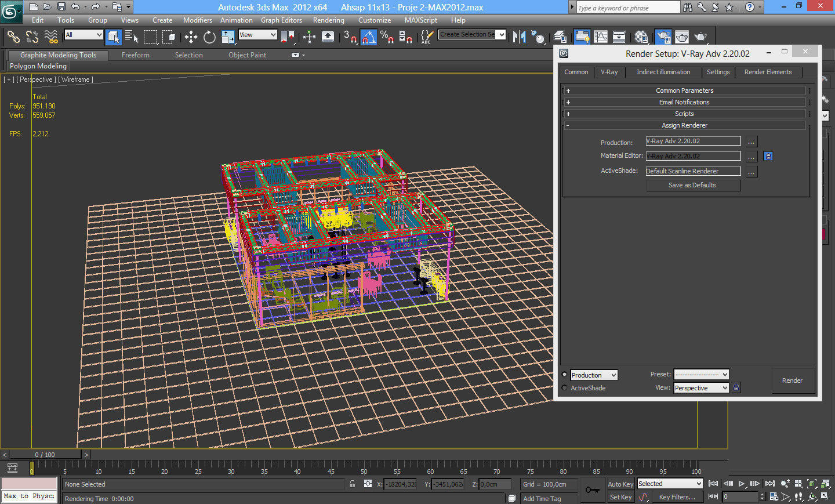
Task: Click the Save as Defaults button
Action: pos(693,185)
